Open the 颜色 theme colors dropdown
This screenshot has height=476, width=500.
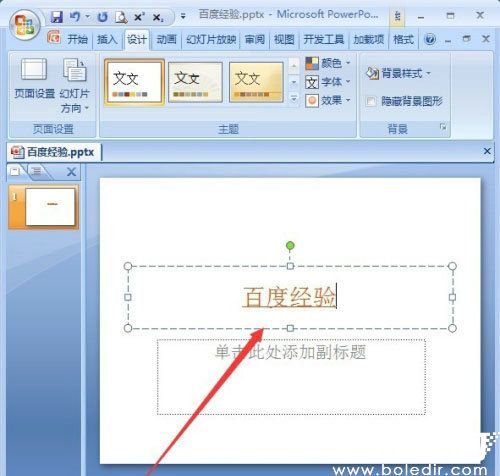point(327,63)
